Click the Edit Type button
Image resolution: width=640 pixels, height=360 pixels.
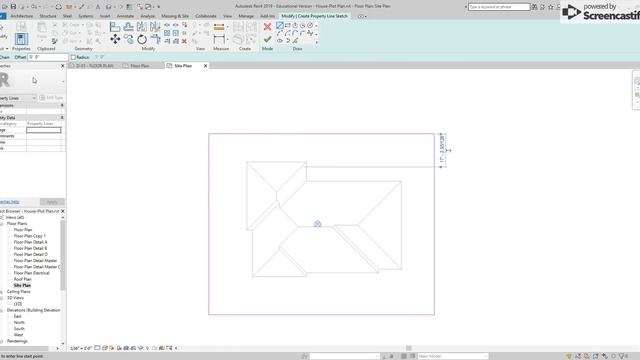coord(52,98)
